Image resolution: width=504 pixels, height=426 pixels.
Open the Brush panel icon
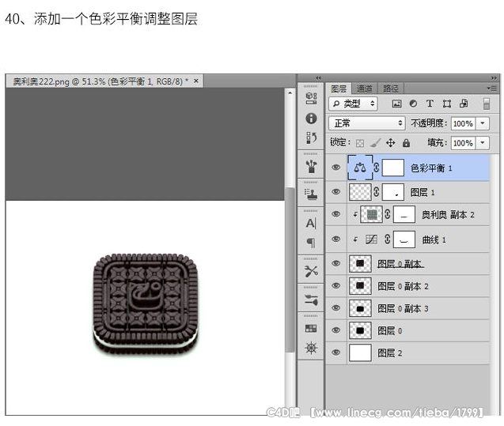pyautogui.click(x=311, y=300)
